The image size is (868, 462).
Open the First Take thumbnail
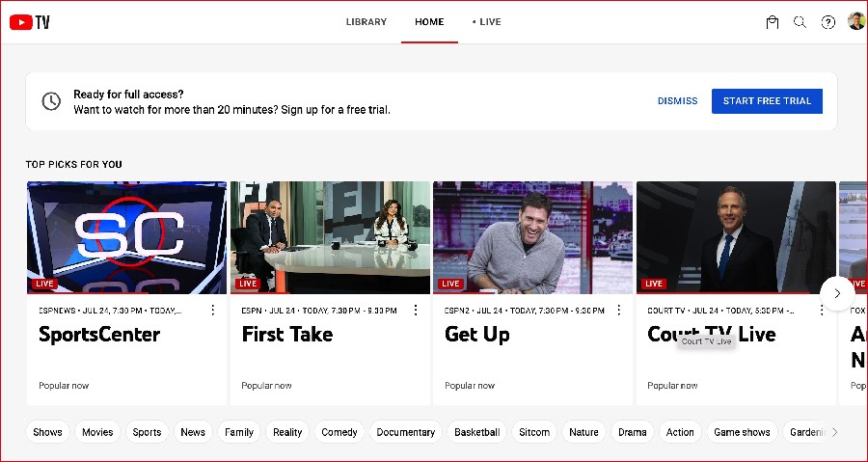[x=330, y=237]
